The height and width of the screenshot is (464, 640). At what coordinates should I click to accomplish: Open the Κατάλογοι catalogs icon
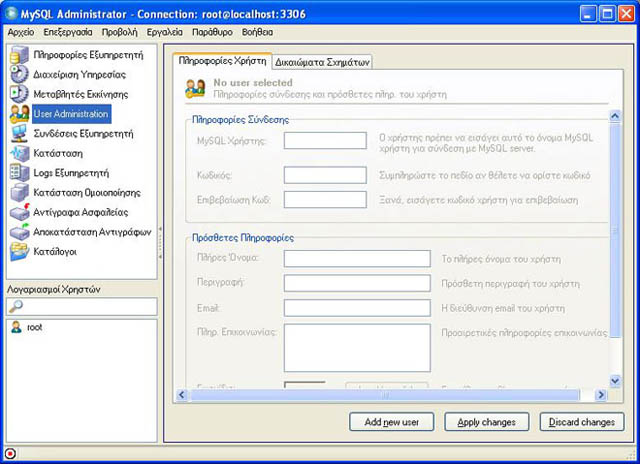point(19,252)
